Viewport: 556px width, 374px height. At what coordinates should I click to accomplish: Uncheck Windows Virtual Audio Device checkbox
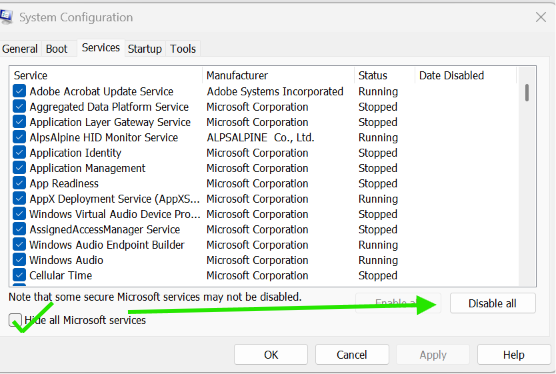click(19, 214)
